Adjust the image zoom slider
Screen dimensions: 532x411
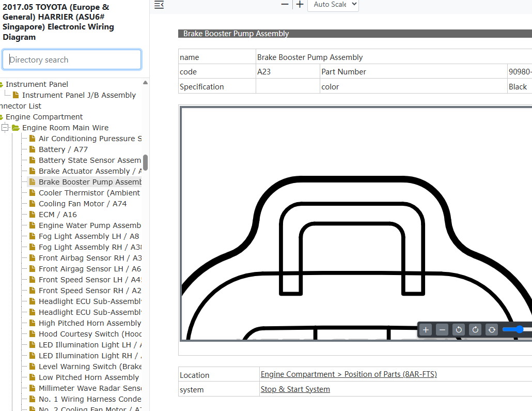519,329
